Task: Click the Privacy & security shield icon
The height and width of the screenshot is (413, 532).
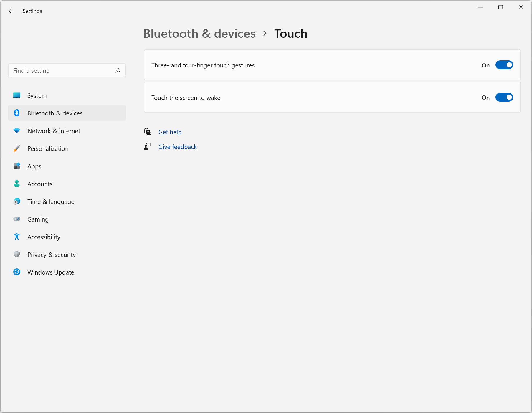Action: click(17, 255)
